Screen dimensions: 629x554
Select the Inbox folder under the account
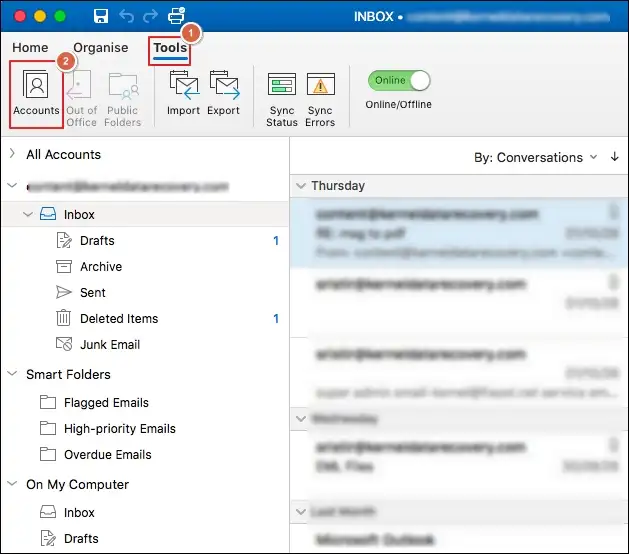pos(144,214)
